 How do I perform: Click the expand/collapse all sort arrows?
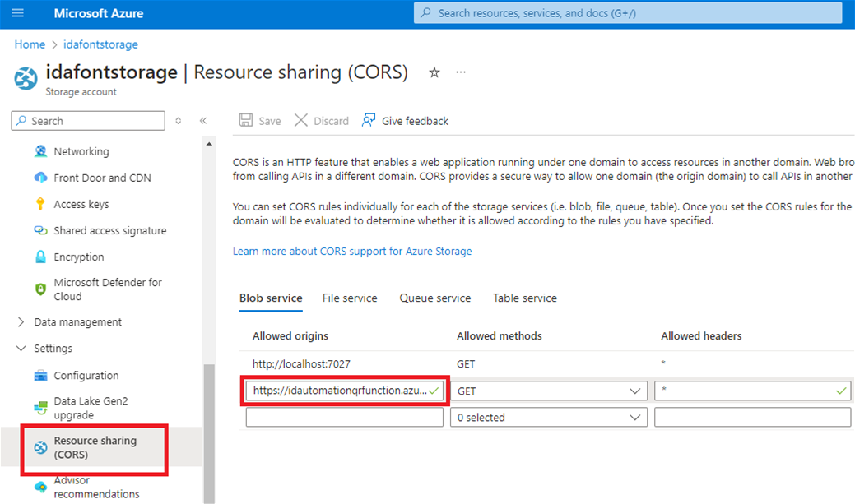click(179, 120)
